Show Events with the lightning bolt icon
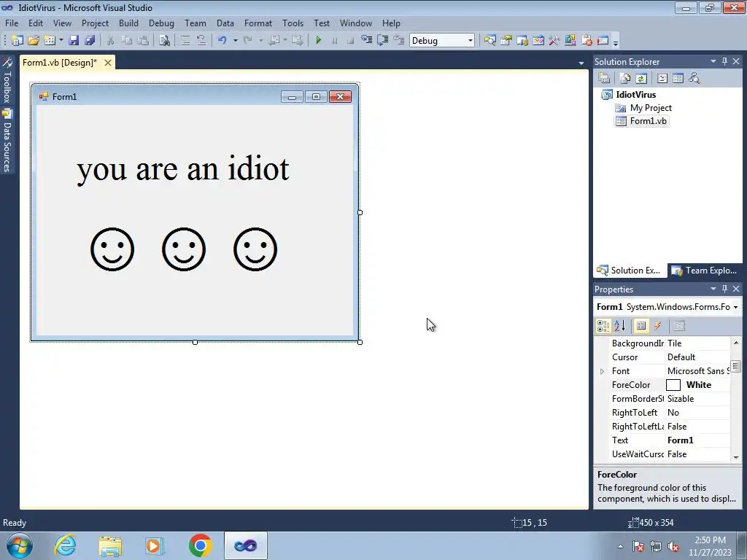The image size is (747, 560). [x=658, y=326]
